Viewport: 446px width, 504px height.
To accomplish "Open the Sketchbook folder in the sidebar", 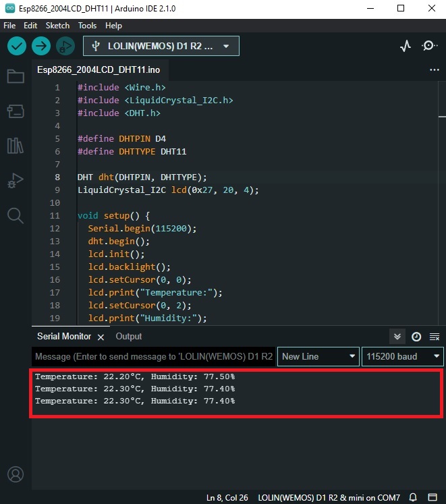I will [x=16, y=76].
